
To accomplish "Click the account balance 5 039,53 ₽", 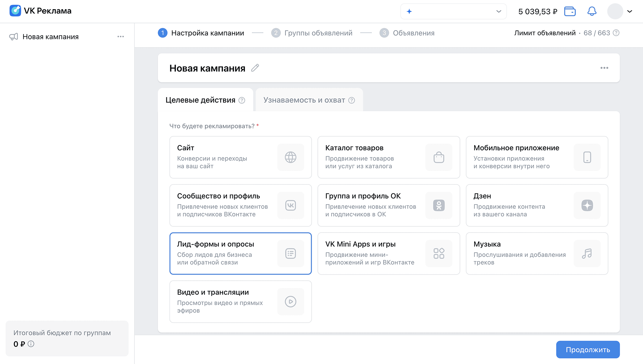I will 538,11.
